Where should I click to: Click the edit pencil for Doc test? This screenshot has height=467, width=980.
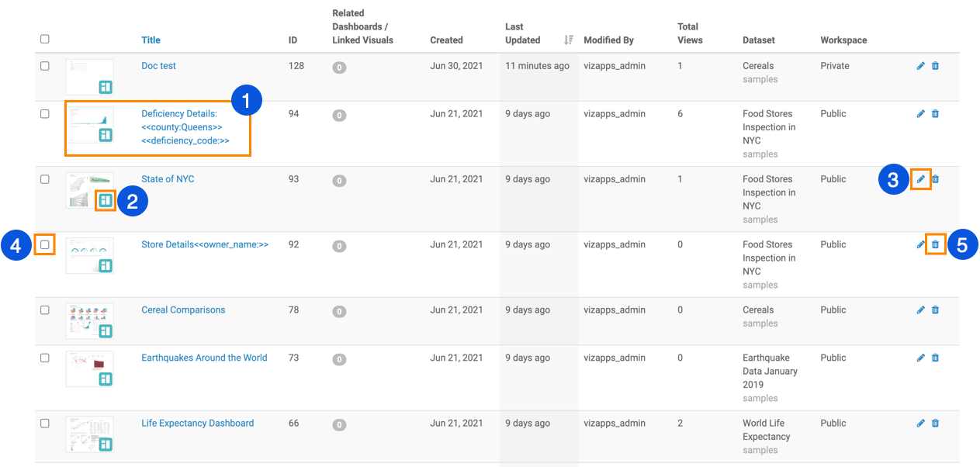tap(921, 66)
